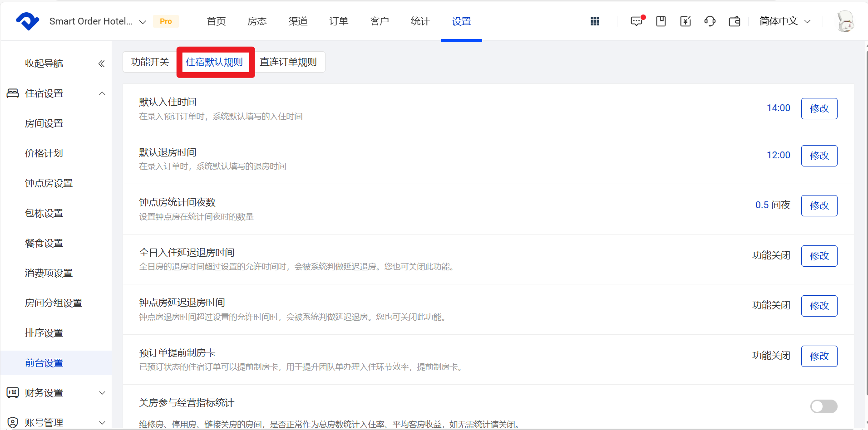Switch to the 直连订单规则 tab
Screen dimensions: 868x430
click(x=288, y=62)
